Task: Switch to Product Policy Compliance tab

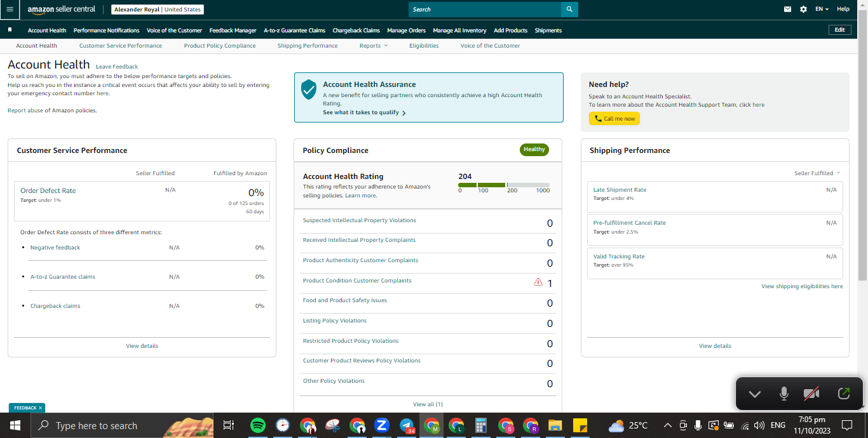Action: tap(220, 46)
